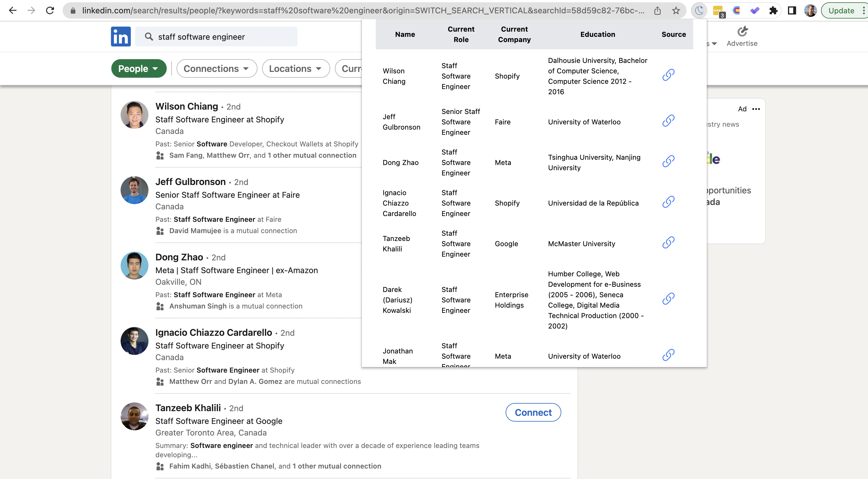
Task: Toggle dark mode via the moon extension icon
Action: tap(699, 10)
